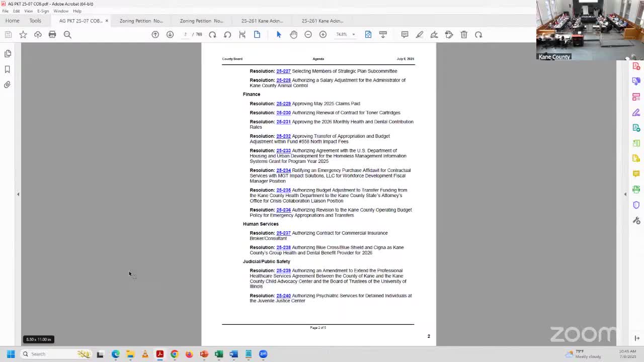Click the rotate icon after the trash

click(478, 34)
